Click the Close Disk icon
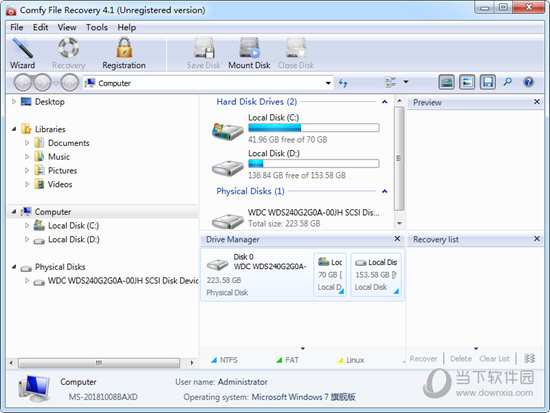The height and width of the screenshot is (413, 550). click(296, 48)
